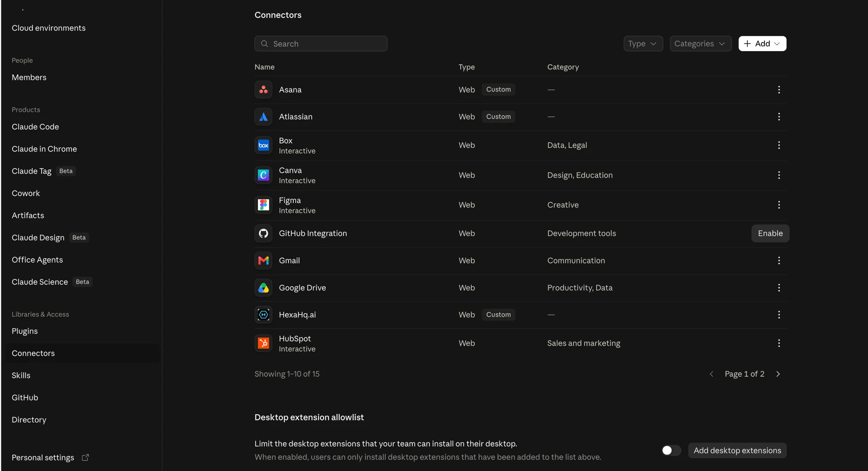
Task: Click the 'Development tools' category cell
Action: click(581, 233)
